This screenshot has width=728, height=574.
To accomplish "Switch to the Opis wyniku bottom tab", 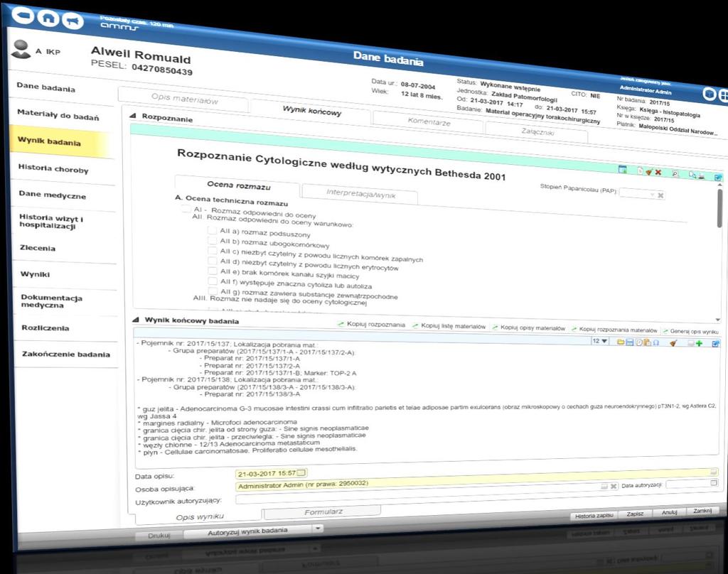I will (200, 516).
